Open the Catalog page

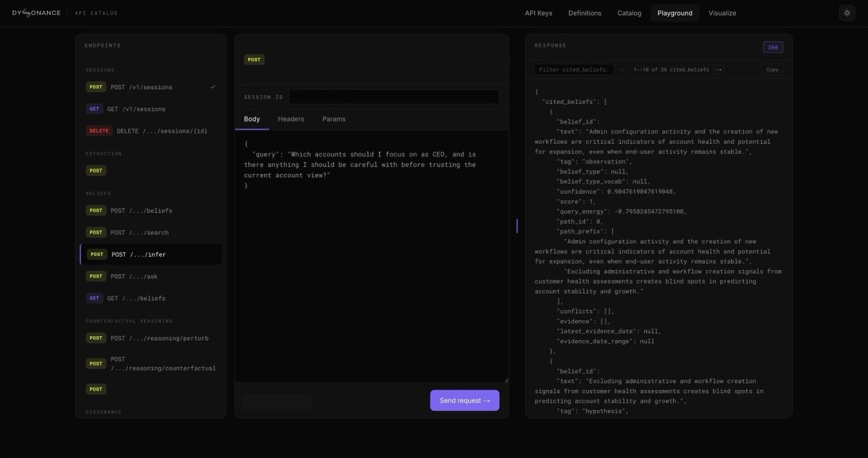(629, 13)
